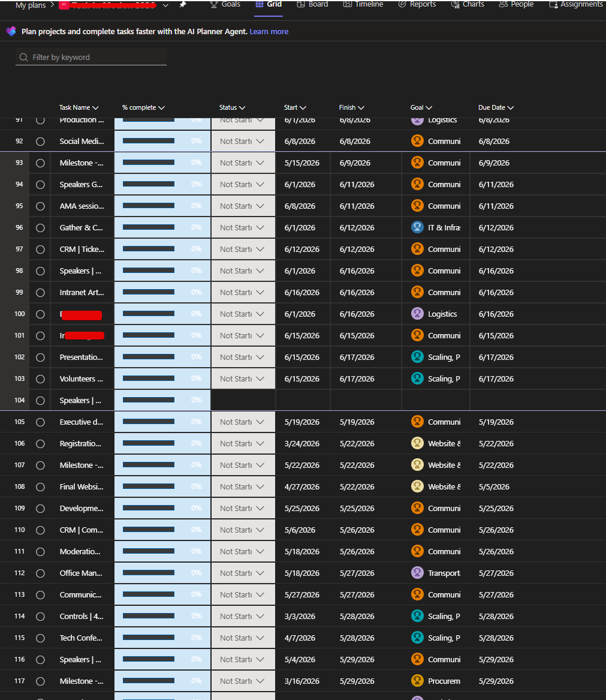Click the orange goal icon in row 110
The height and width of the screenshot is (700, 606).
pos(417,530)
